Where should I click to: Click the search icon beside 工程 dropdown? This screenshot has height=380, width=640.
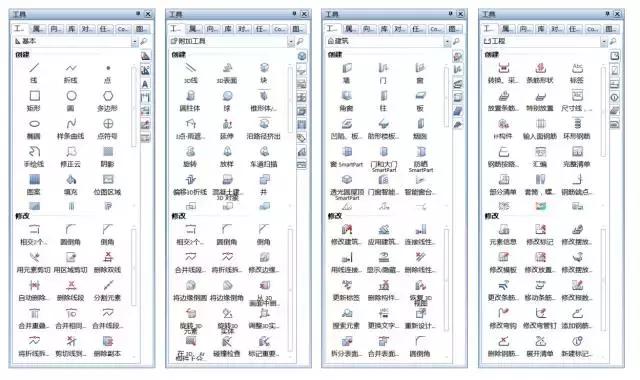pos(613,42)
